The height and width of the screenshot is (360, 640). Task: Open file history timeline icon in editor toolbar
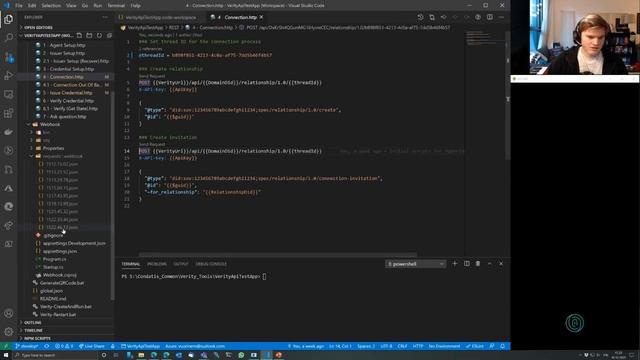(420, 17)
